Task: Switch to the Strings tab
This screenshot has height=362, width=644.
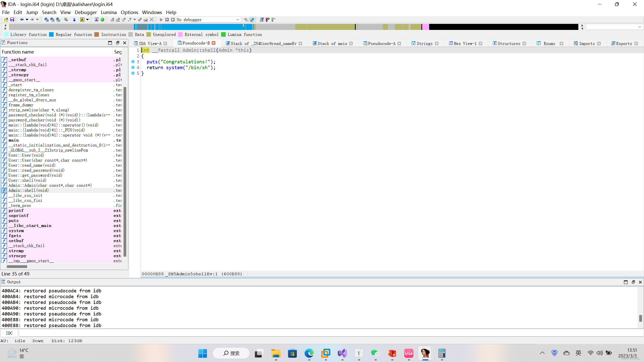Action: click(x=424, y=43)
